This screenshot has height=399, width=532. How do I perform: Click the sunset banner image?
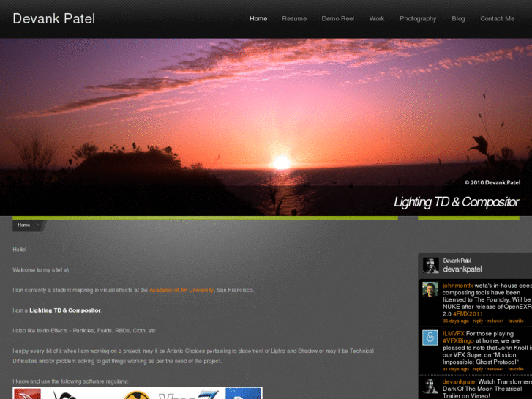point(266,127)
